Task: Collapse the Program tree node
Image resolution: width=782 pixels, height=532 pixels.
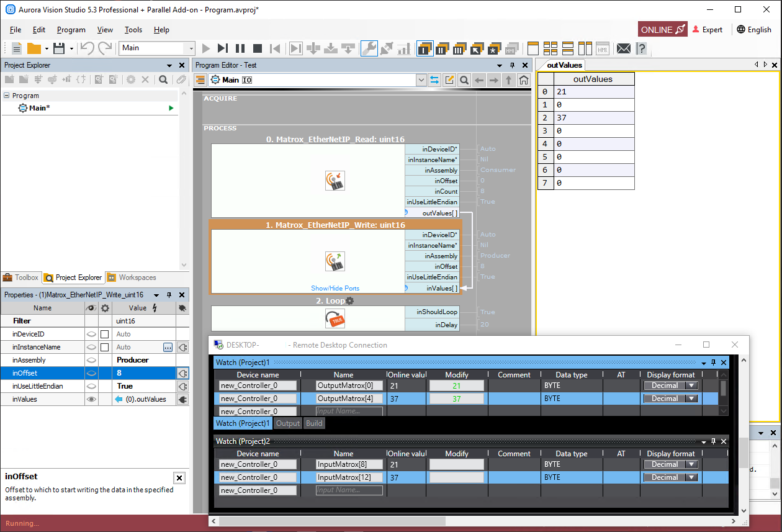Action: [7, 96]
